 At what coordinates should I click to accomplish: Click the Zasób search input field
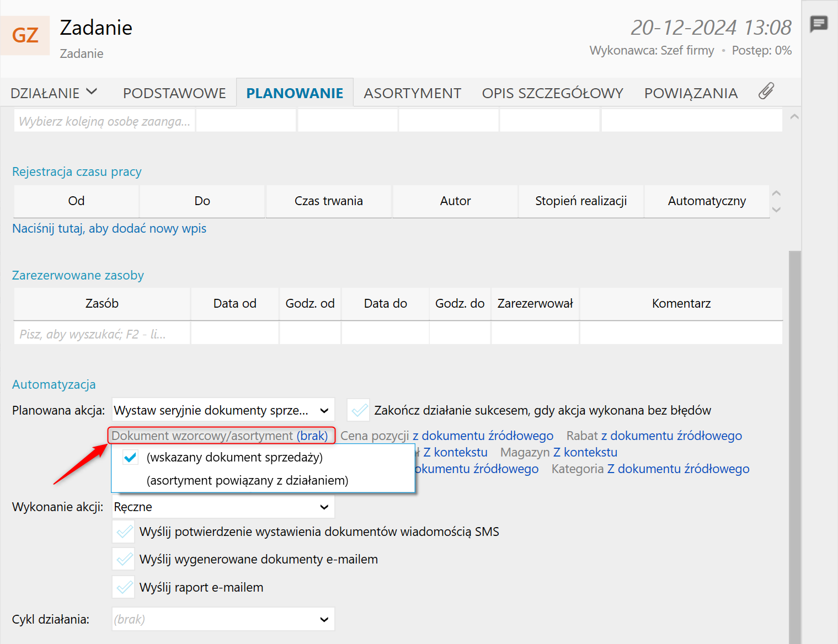tap(102, 334)
